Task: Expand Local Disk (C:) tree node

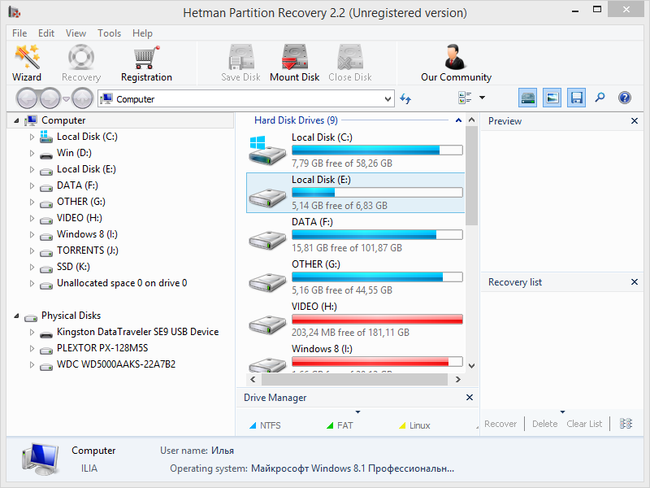Action: [x=32, y=137]
